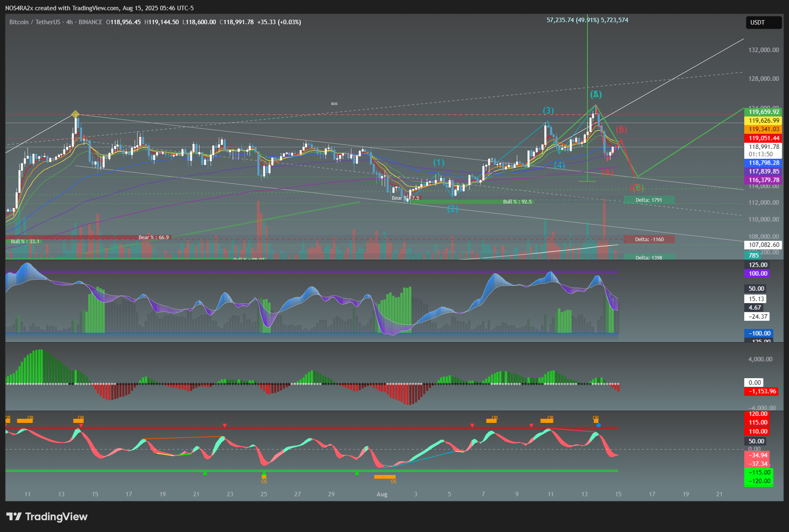The height and width of the screenshot is (532, 789).
Task: Click the cyan wave (4) label
Action: tap(560, 165)
